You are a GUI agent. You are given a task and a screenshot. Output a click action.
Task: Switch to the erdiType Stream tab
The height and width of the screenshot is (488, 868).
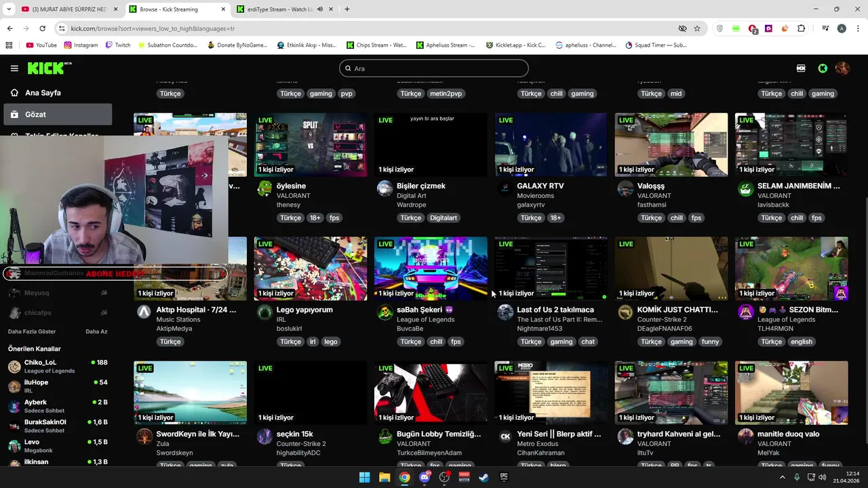[x=279, y=9]
